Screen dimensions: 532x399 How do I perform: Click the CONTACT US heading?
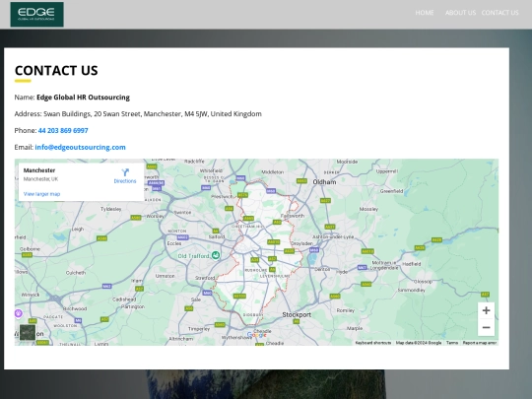pos(56,71)
